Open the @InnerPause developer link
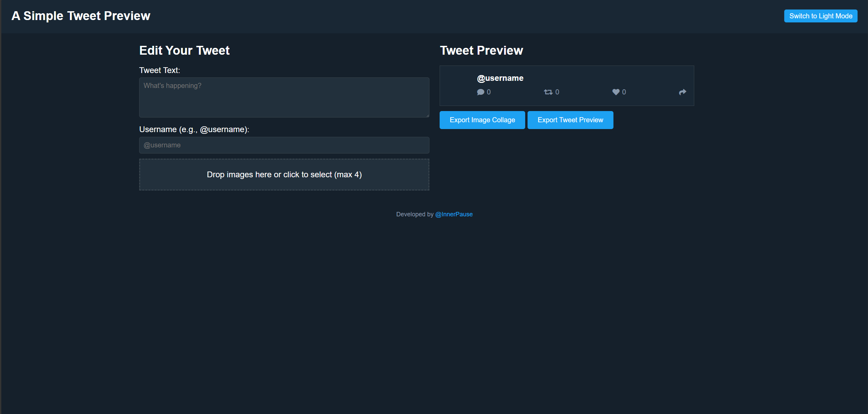This screenshot has width=868, height=414. pos(454,214)
